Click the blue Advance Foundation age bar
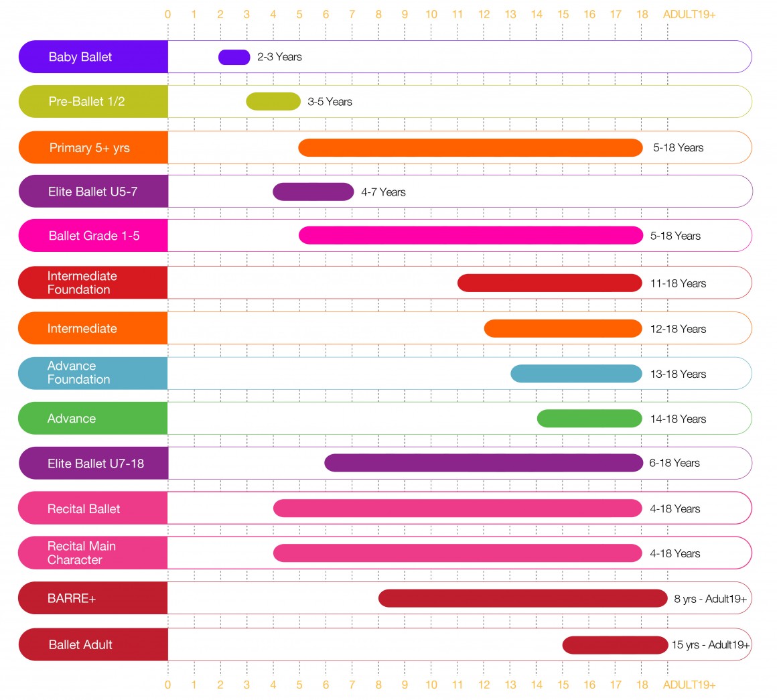 [576, 374]
